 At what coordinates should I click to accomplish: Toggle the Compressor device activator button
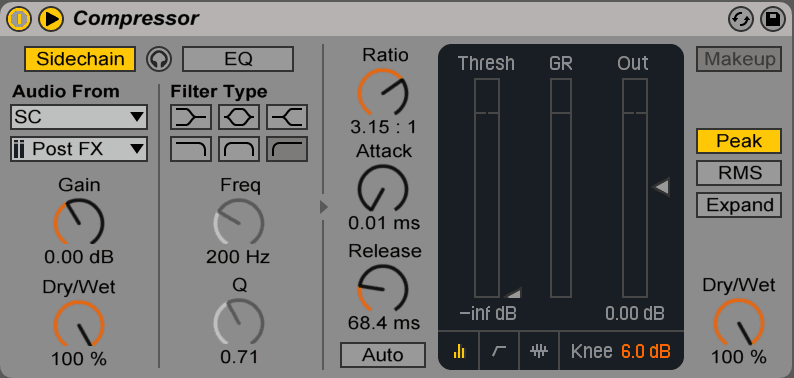click(x=19, y=19)
